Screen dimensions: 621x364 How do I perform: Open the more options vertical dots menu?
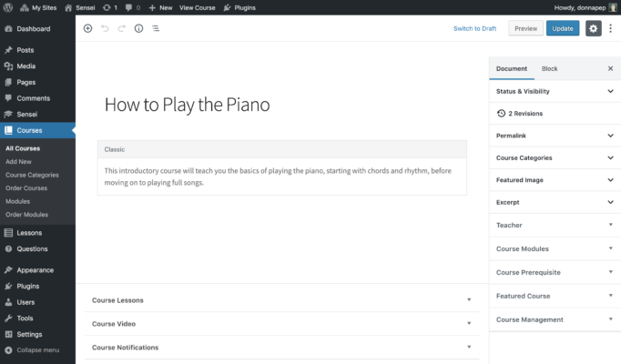coord(611,28)
